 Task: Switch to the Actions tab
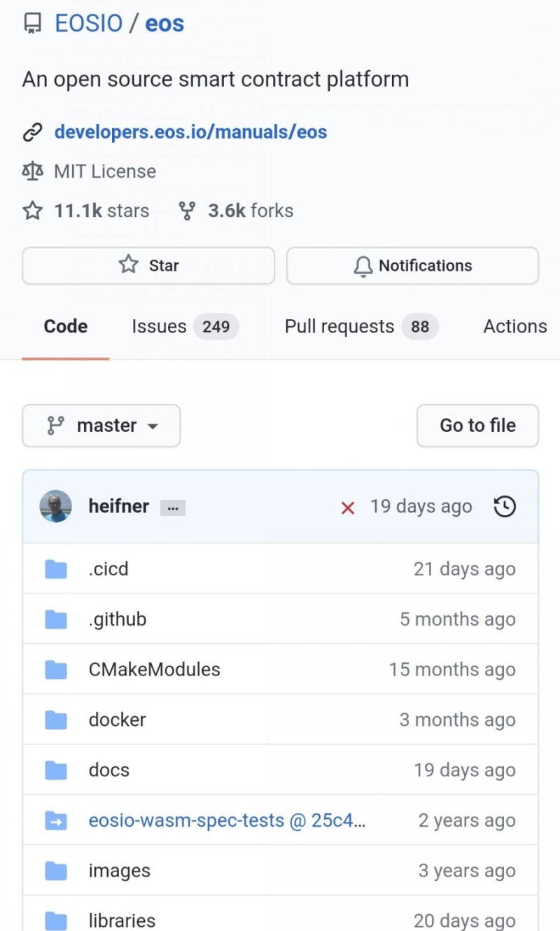pyautogui.click(x=514, y=327)
